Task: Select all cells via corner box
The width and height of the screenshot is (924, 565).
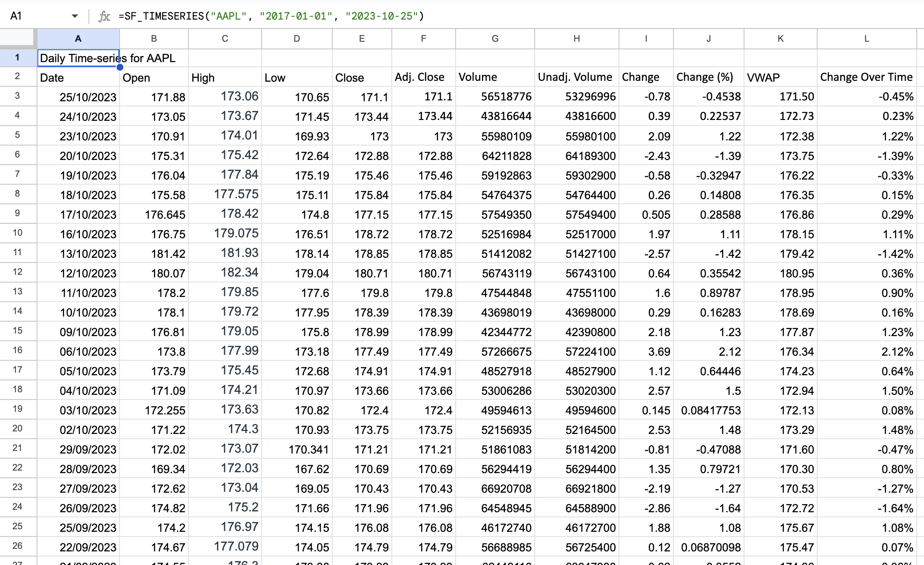Action: click(x=17, y=38)
